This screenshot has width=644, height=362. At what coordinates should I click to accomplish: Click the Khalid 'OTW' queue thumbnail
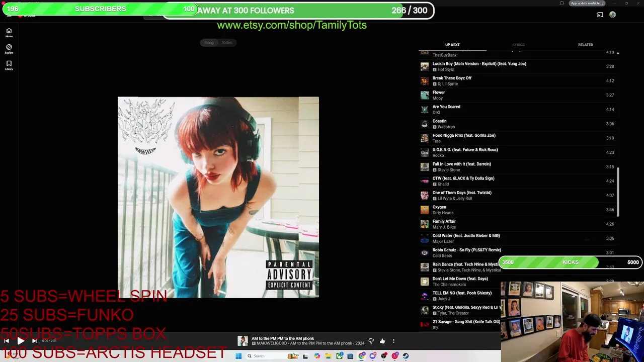pyautogui.click(x=425, y=181)
